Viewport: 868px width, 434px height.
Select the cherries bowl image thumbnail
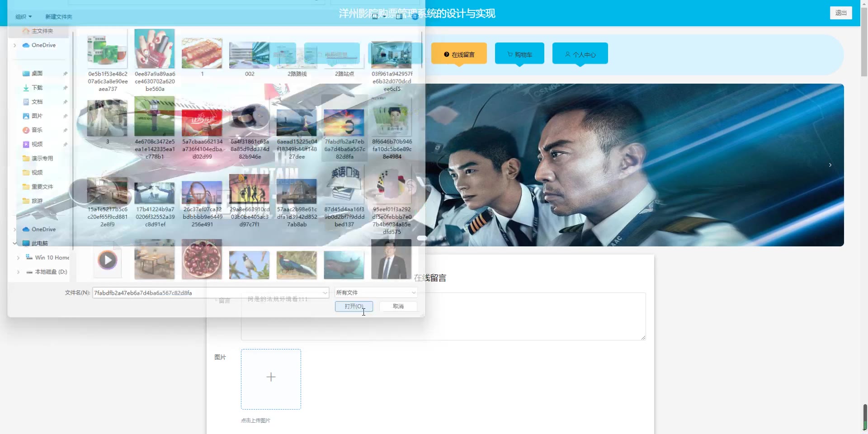coord(202,259)
